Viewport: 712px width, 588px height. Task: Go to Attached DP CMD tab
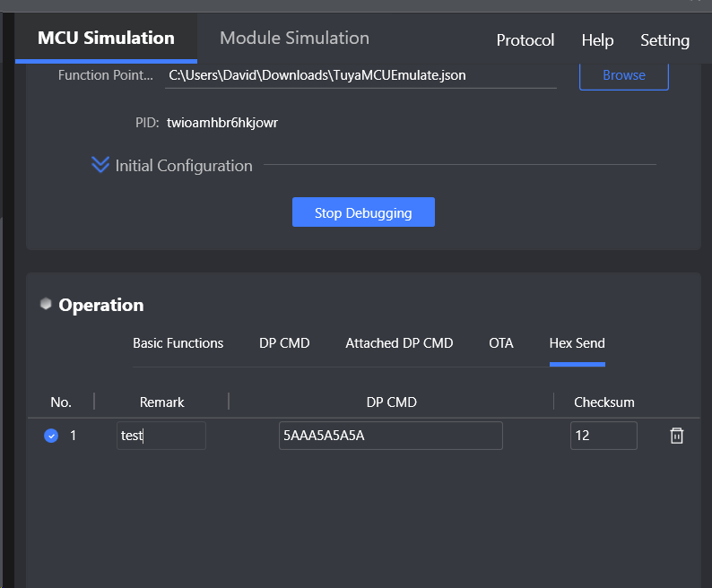399,343
